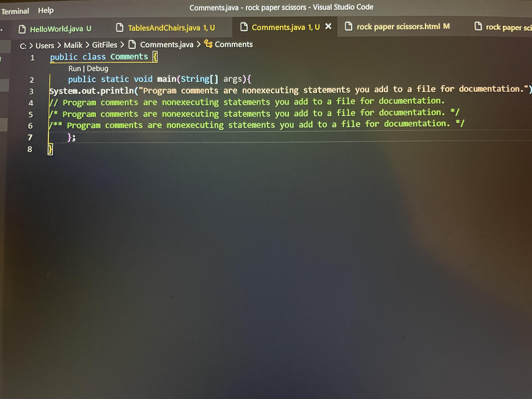532x399 pixels.
Task: Click the Comments class symbol icon
Action: (208, 44)
